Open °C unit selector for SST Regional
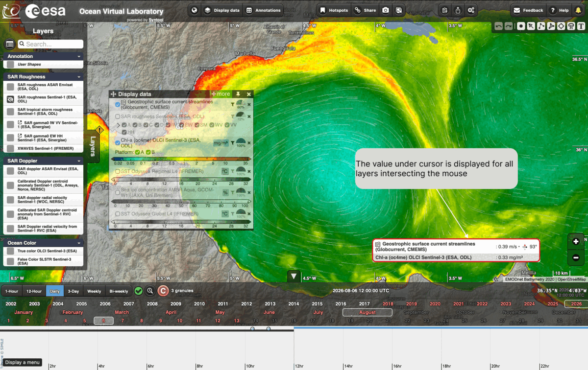The image size is (588, 370). 225,172
